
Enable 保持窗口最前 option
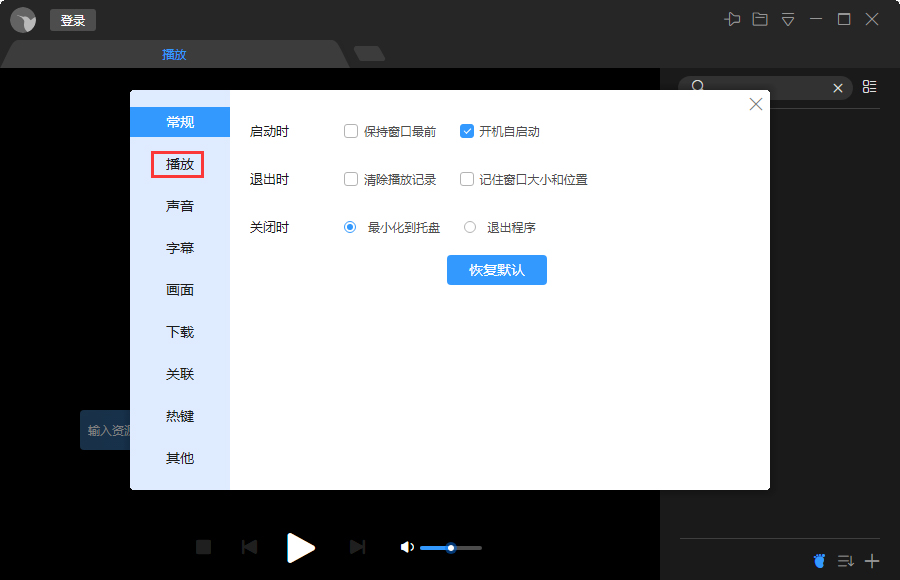coord(351,130)
